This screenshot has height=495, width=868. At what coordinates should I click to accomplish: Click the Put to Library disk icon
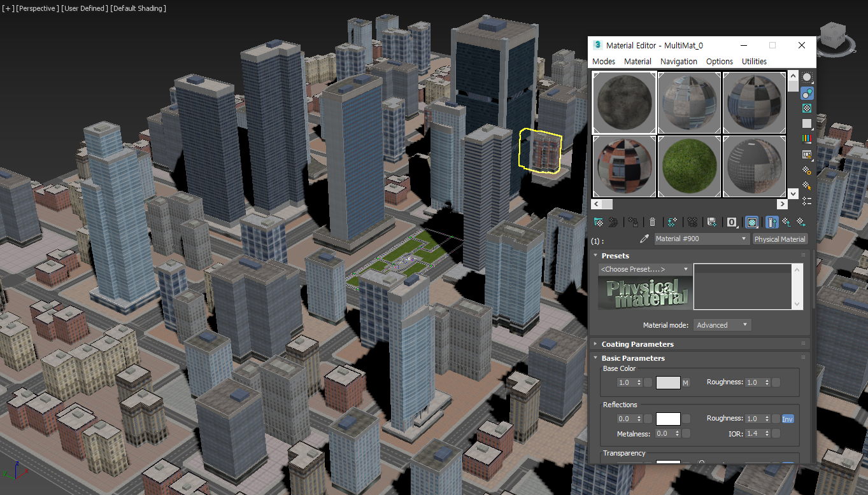click(x=712, y=222)
